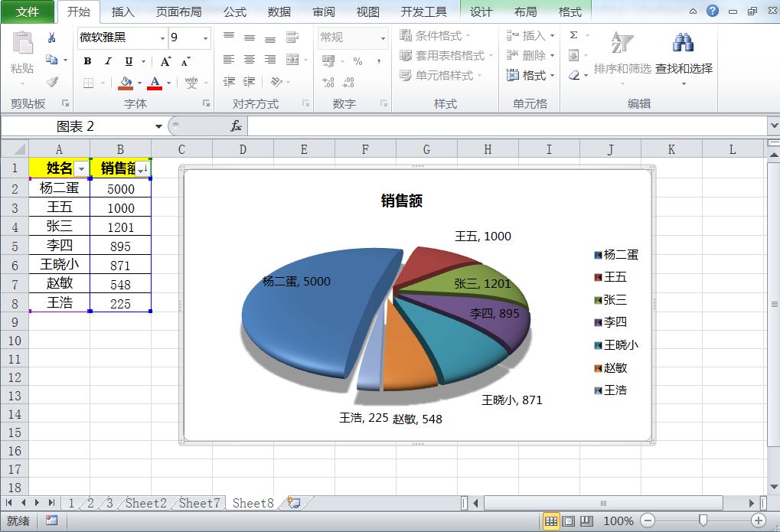Center text horizontally
Image resolution: width=780 pixels, height=532 pixels.
click(x=250, y=60)
